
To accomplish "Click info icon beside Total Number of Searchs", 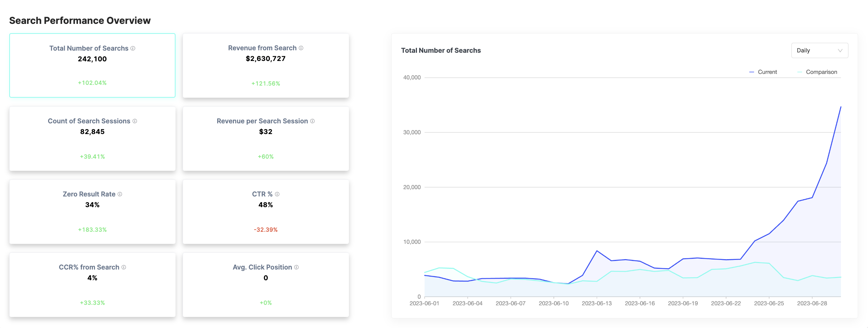I will click(133, 48).
